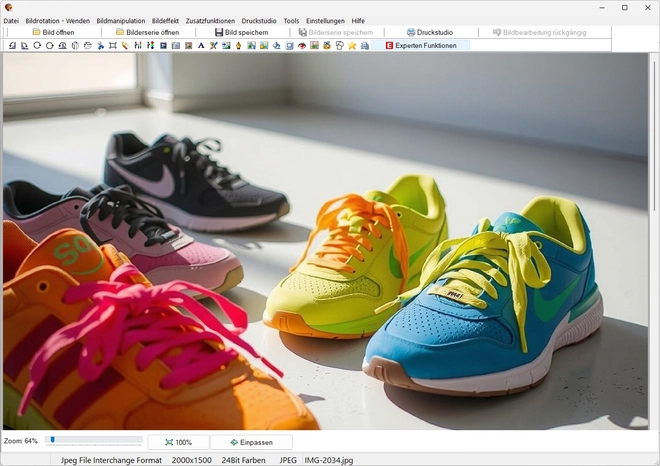
Task: Select the text tool 'A' icon
Action: pyautogui.click(x=200, y=45)
